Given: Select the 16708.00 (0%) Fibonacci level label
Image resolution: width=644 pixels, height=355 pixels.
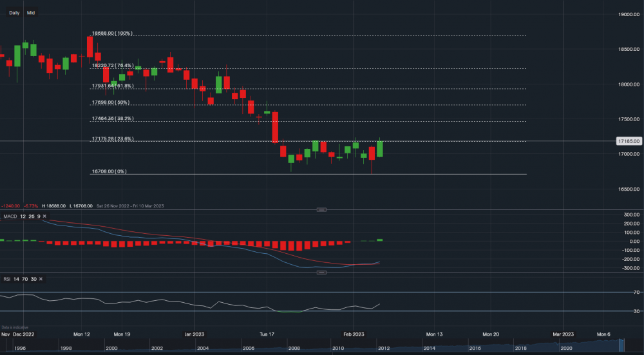Looking at the screenshot, I should tap(109, 171).
